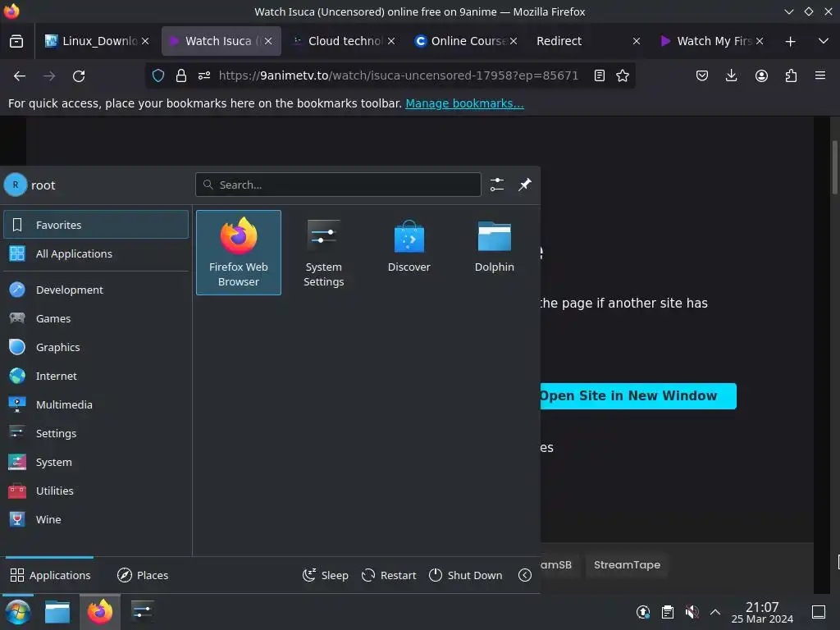840x630 pixels.
Task: Click the Shut Down button
Action: 466,575
